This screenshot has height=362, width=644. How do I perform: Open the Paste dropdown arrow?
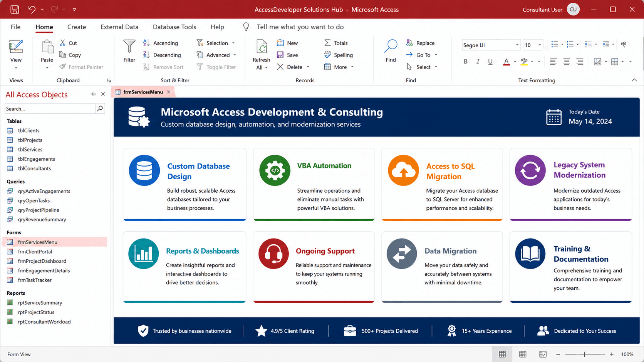(47, 68)
